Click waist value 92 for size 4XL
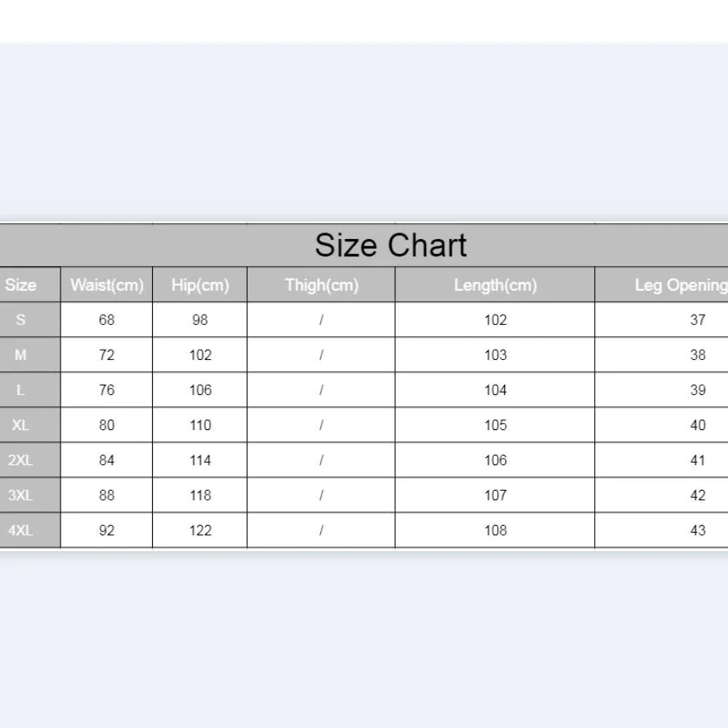 [107, 530]
